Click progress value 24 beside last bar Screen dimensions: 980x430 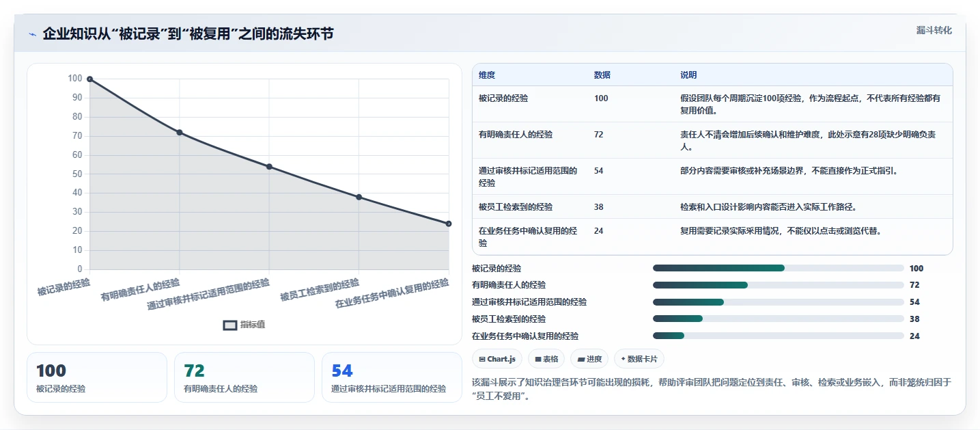click(914, 336)
